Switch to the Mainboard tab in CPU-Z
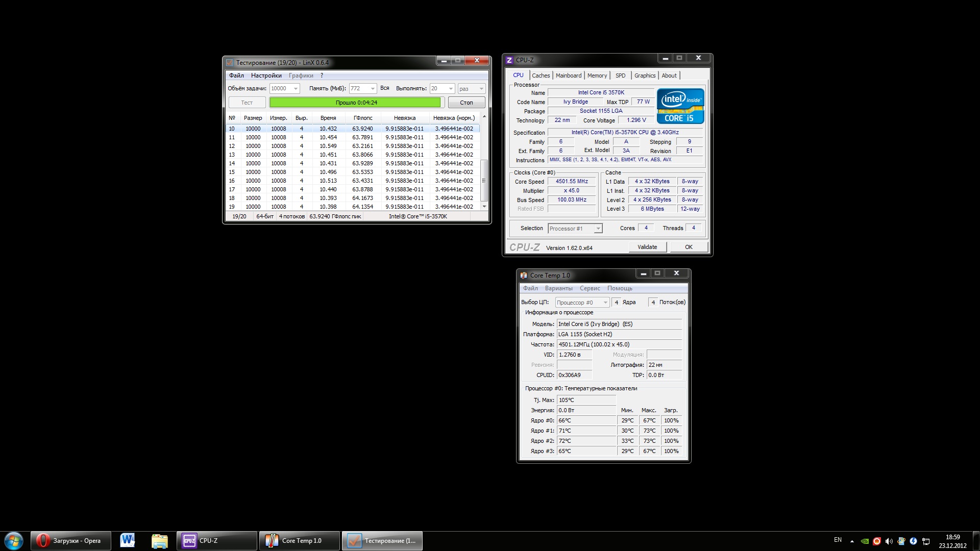The image size is (980, 551). point(568,76)
